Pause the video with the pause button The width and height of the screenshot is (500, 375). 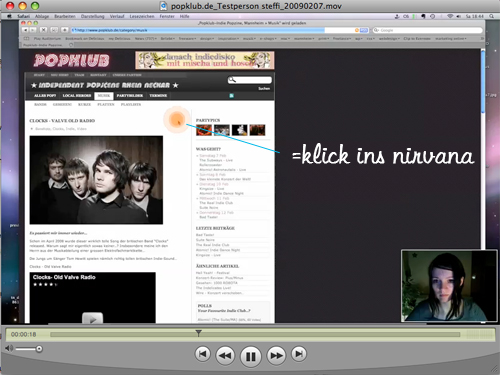250,356
